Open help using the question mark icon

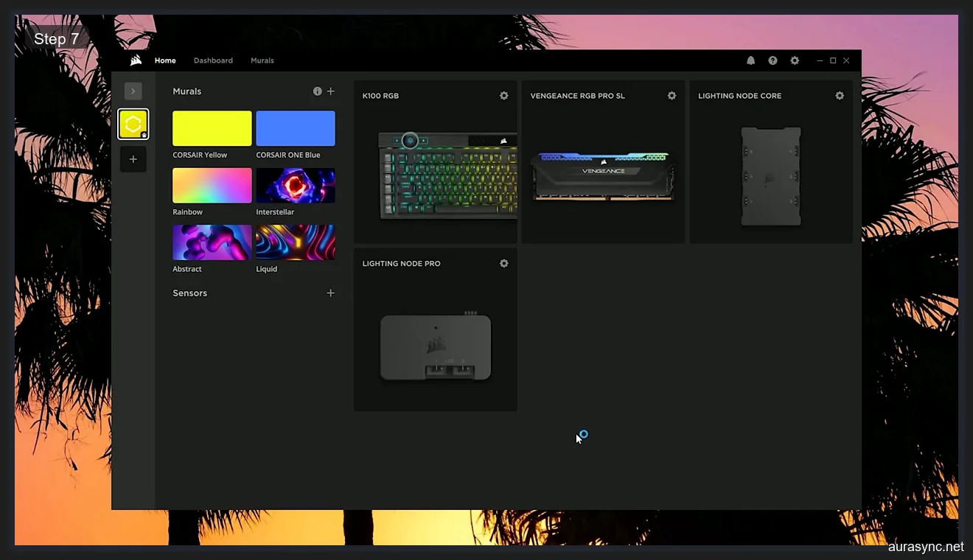773,60
